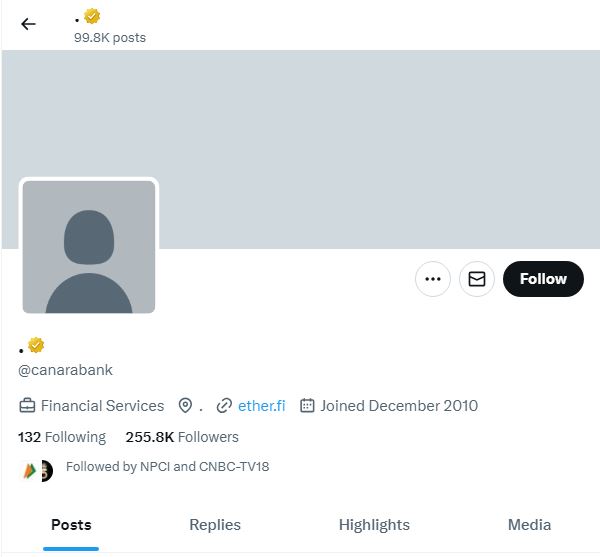Click the briefcase Financial Services icon
This screenshot has width=600, height=557.
pyautogui.click(x=28, y=406)
